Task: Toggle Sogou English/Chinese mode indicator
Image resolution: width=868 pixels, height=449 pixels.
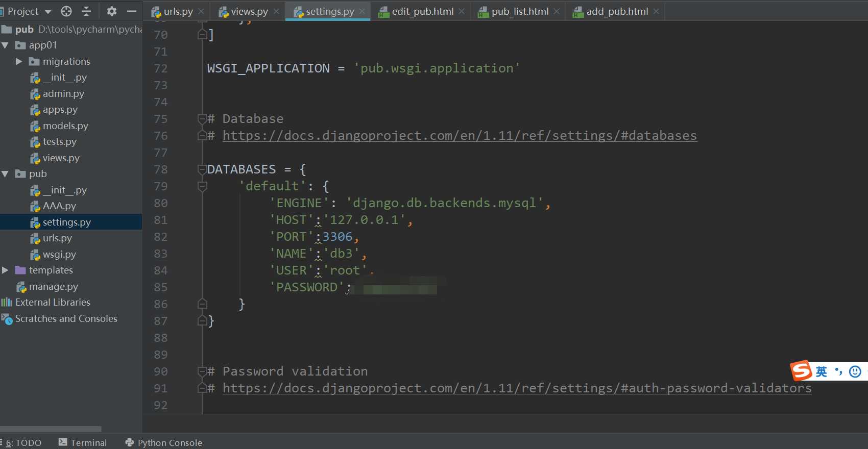Action: click(821, 371)
